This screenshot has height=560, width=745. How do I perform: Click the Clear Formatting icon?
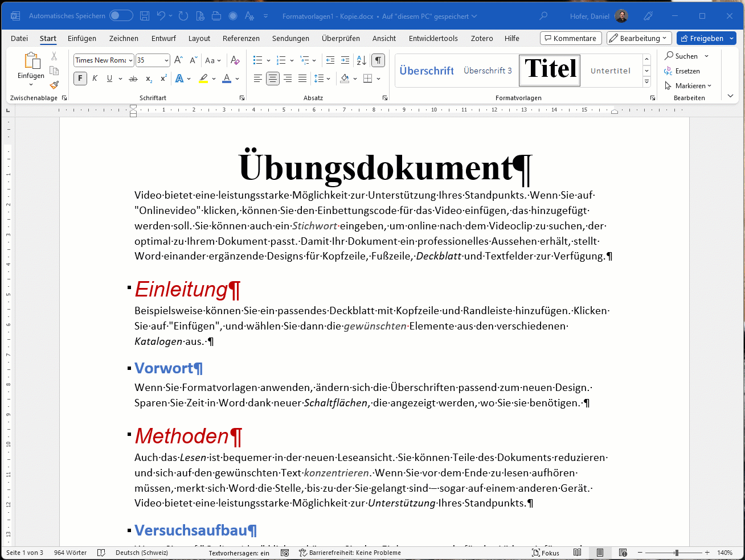[x=235, y=60]
